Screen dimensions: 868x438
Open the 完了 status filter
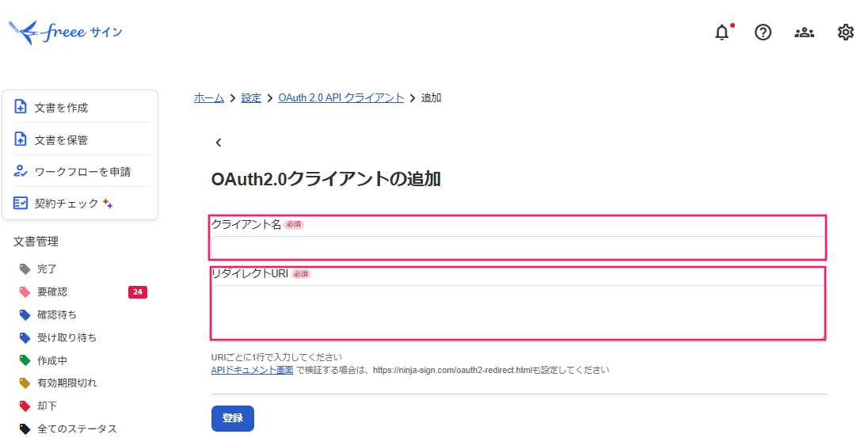(47, 269)
